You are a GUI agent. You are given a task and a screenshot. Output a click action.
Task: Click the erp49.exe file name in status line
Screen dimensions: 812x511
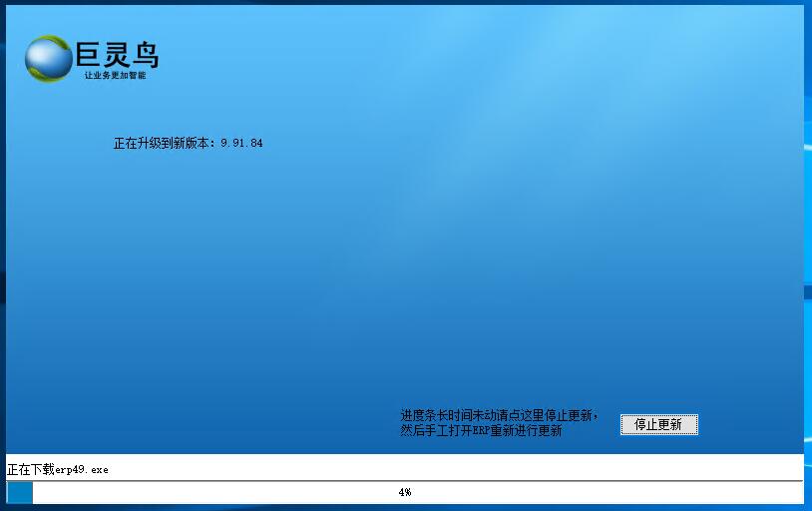82,469
